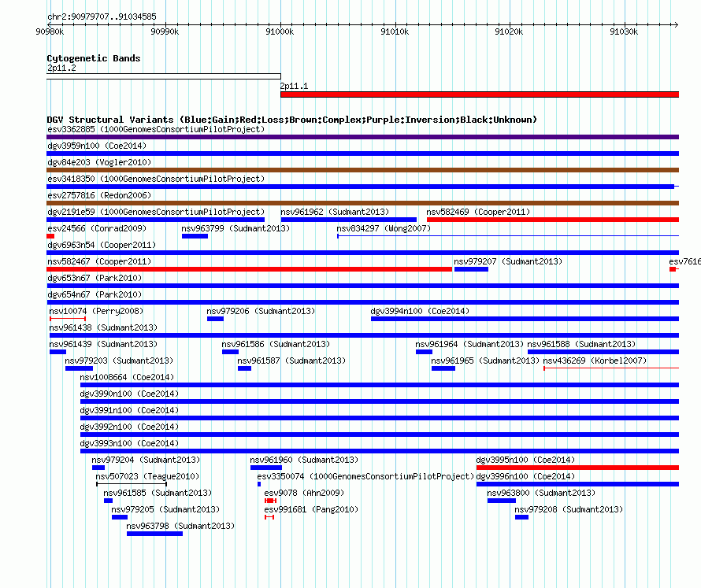
Task: Click nsv1008664 (Coe2014) label
Action: (x=127, y=377)
